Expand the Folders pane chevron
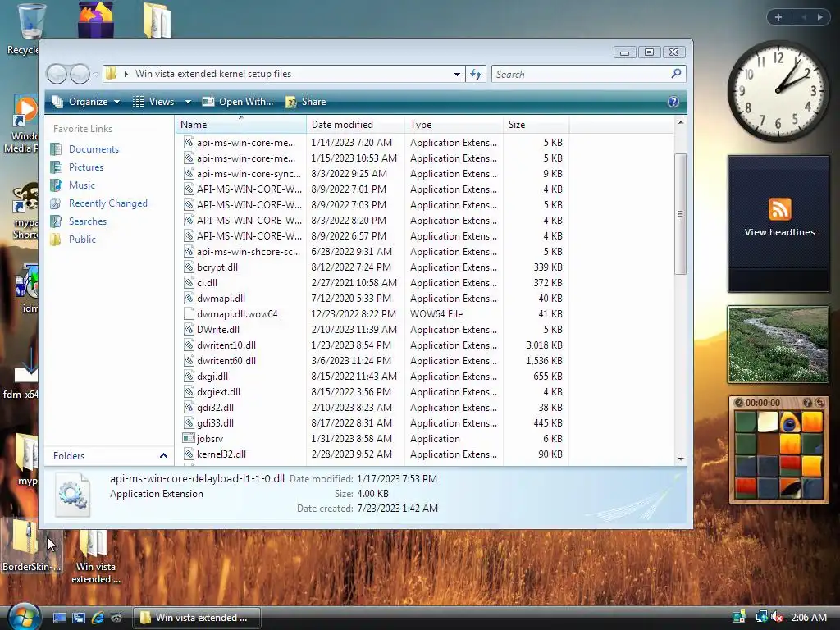 163,456
